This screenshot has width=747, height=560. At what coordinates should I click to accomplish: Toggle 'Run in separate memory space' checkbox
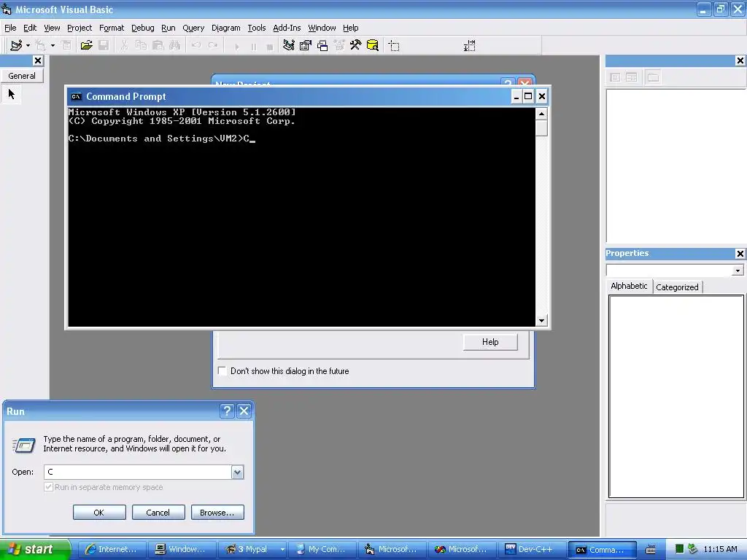click(x=48, y=486)
